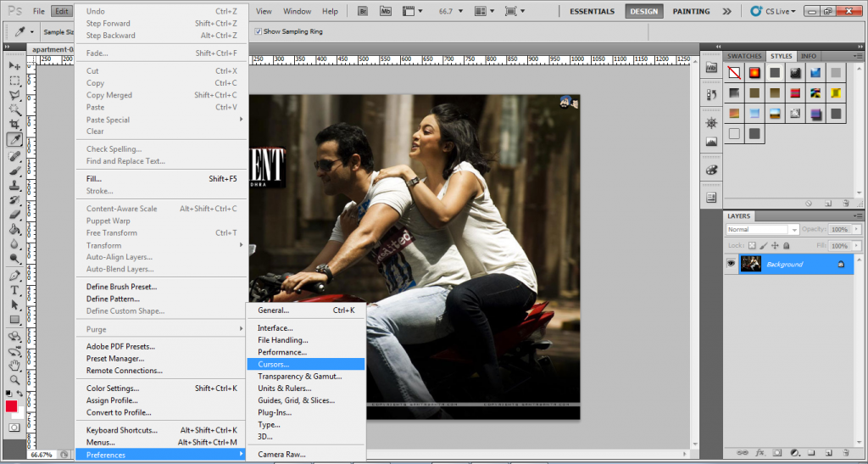Launch Mini Bridge with Mb icon

[387, 11]
